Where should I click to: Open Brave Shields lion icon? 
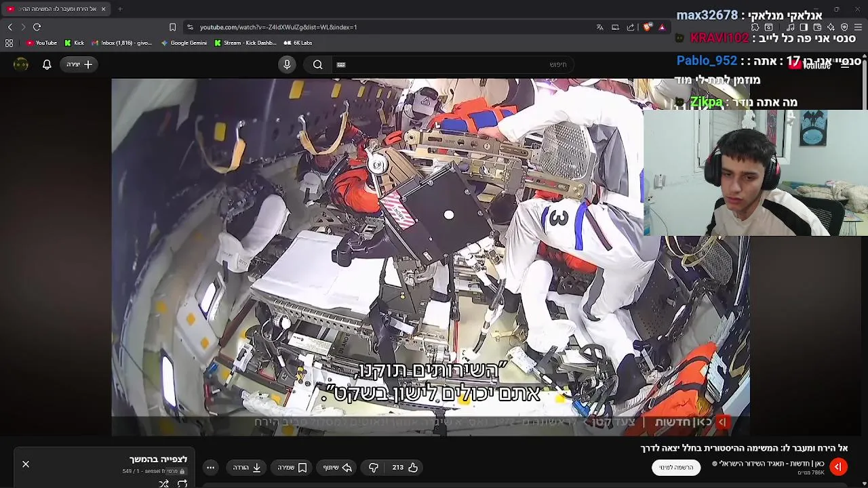pos(648,27)
